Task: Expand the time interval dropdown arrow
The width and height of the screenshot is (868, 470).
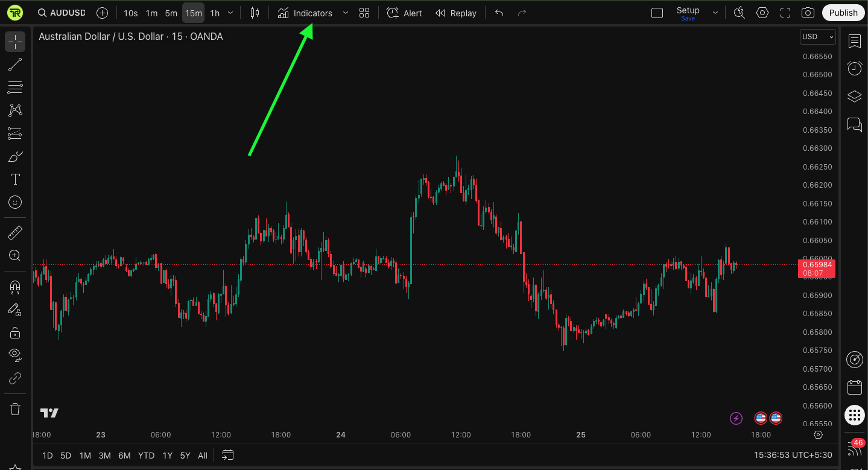Action: (230, 13)
